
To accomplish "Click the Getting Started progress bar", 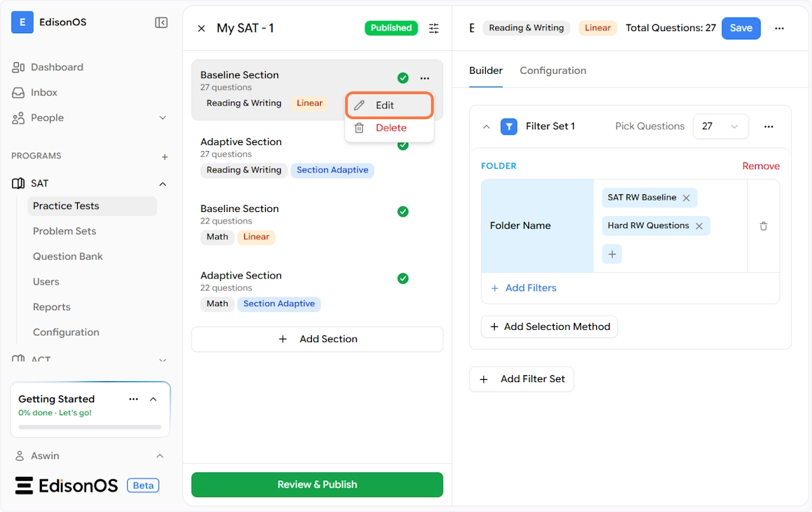I will tap(90, 427).
